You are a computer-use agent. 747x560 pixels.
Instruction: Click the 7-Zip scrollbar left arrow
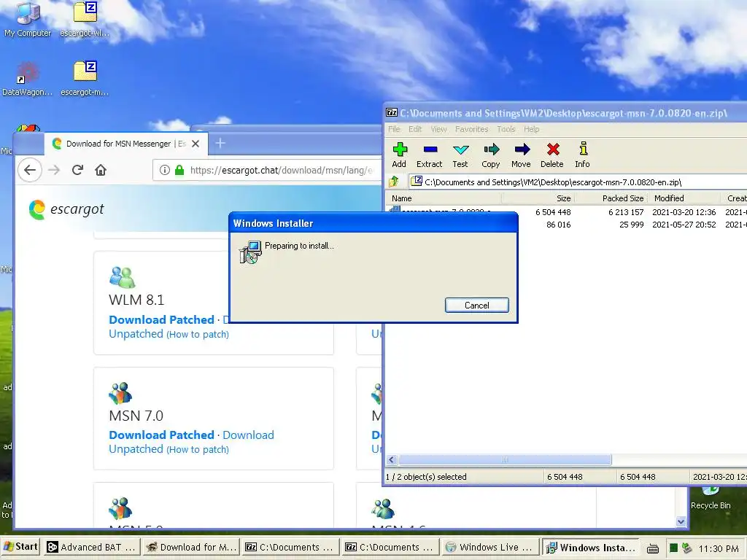point(392,459)
